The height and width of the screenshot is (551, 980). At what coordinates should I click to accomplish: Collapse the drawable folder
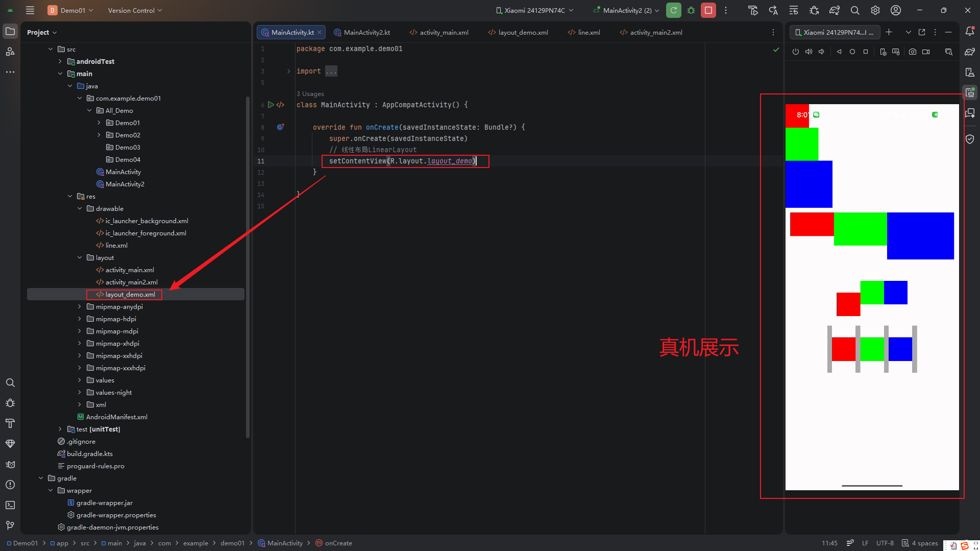coord(80,208)
